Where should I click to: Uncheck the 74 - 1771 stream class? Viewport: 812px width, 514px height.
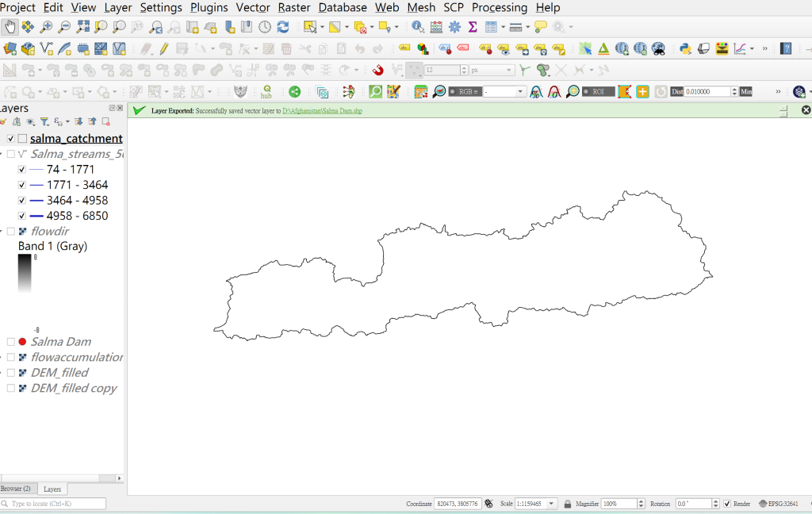tap(21, 170)
